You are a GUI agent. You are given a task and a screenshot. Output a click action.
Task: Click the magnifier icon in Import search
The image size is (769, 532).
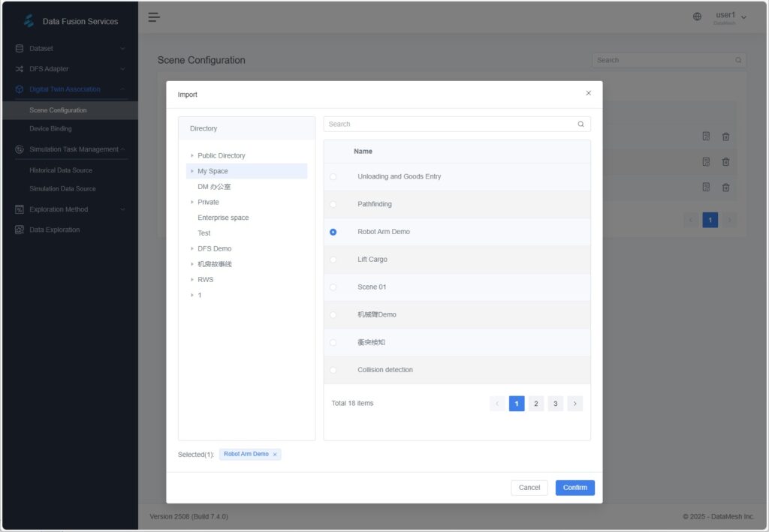[x=581, y=125]
